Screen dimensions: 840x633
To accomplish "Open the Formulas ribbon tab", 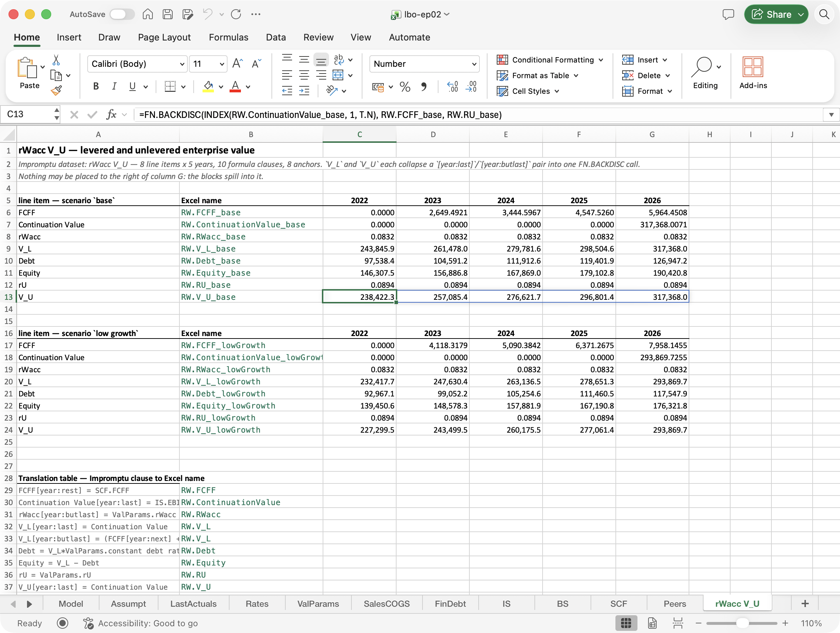I will 228,37.
